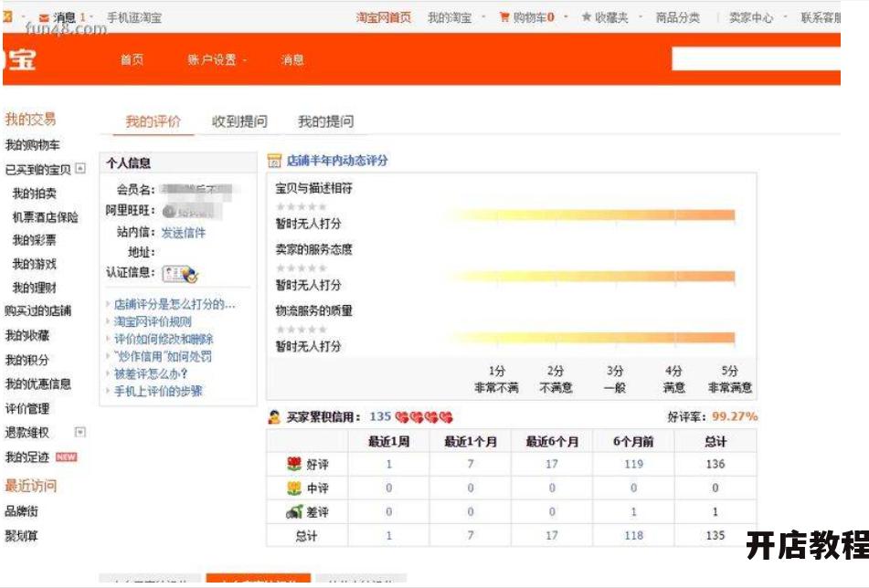The width and height of the screenshot is (869, 588).
Task: Click the 好评率 value 99.27%
Action: [x=735, y=416]
